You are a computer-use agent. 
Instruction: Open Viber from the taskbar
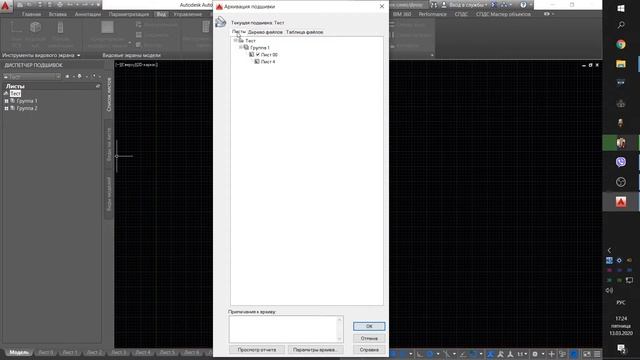(x=621, y=162)
